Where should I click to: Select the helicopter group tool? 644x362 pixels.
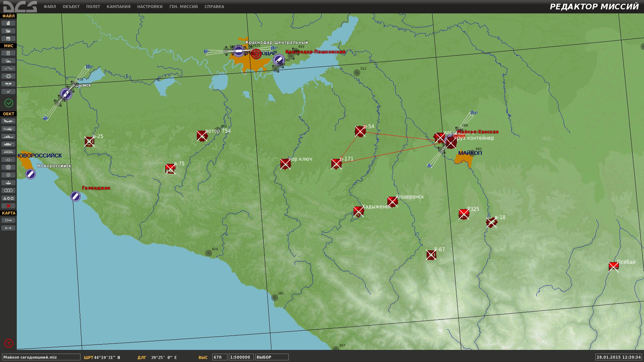click(x=8, y=129)
